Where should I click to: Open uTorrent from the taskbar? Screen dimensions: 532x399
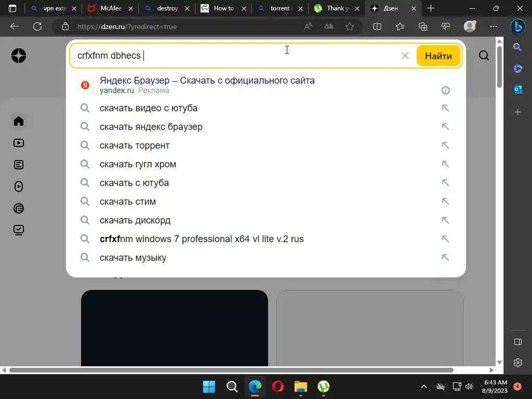(324, 387)
